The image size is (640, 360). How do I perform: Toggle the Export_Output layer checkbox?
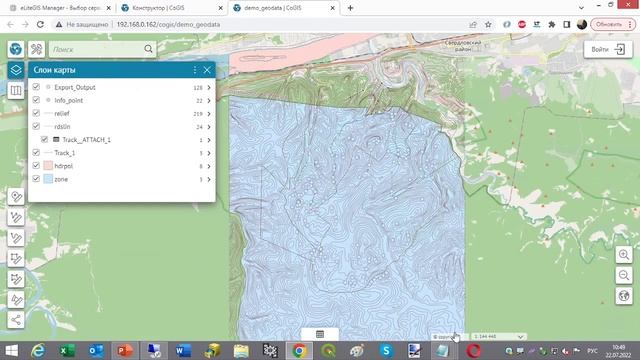[x=36, y=87]
